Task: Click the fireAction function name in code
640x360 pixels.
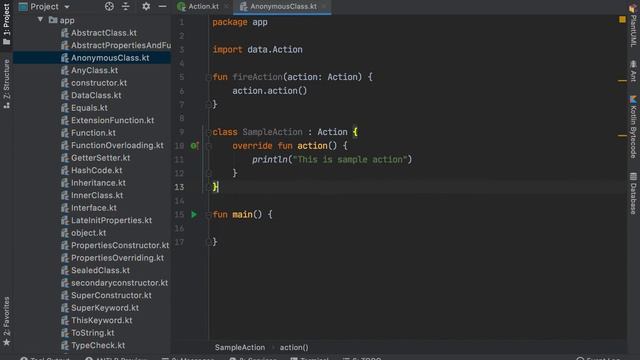Action: 257,77
